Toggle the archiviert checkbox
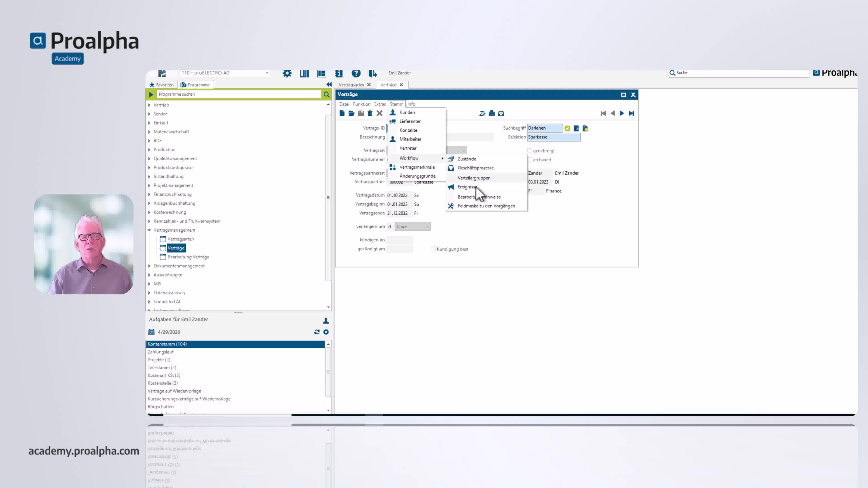 pos(530,160)
